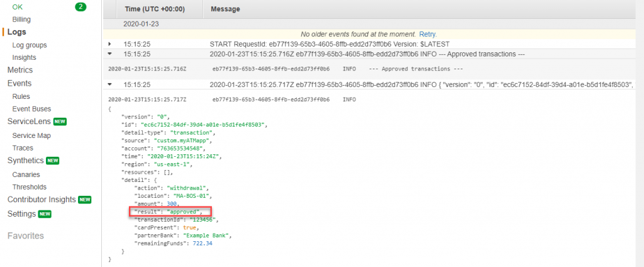Click the "location": "MA-BOS-01" line
This screenshot has width=644, height=267.
174,196
